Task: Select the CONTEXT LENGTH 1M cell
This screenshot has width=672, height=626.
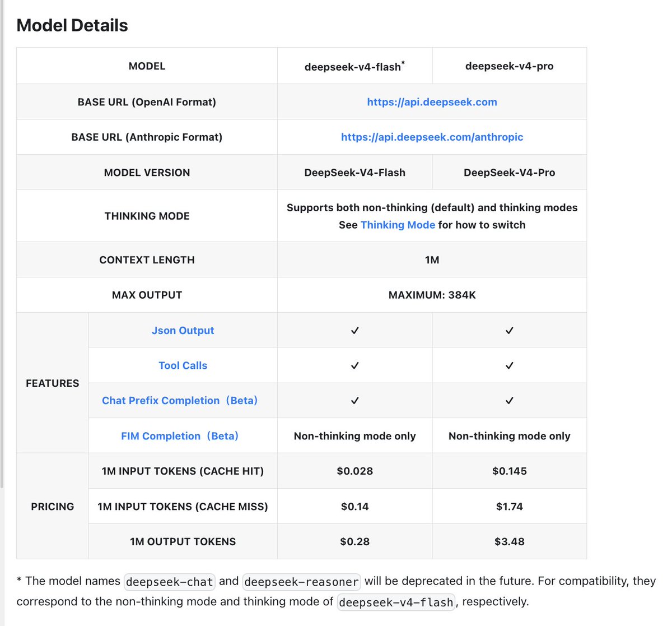Action: click(x=432, y=259)
